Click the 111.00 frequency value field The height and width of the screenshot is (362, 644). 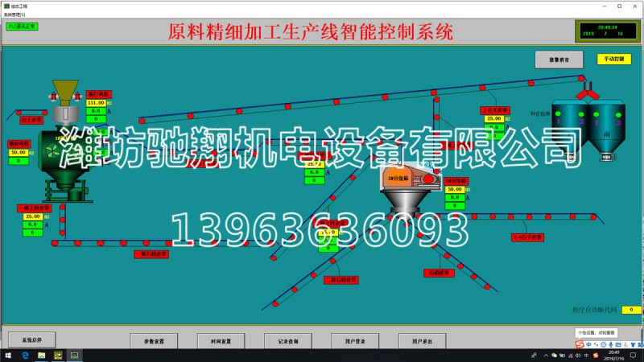[x=96, y=103]
